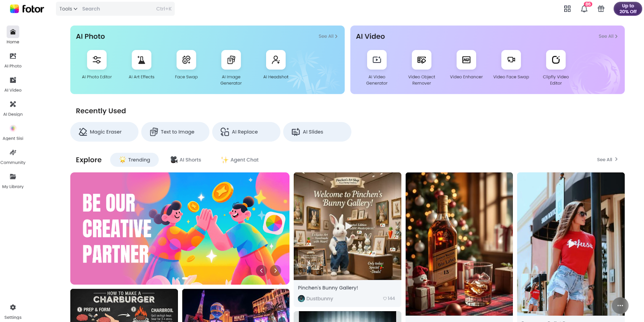Open the Face Swap tool

pos(186,60)
